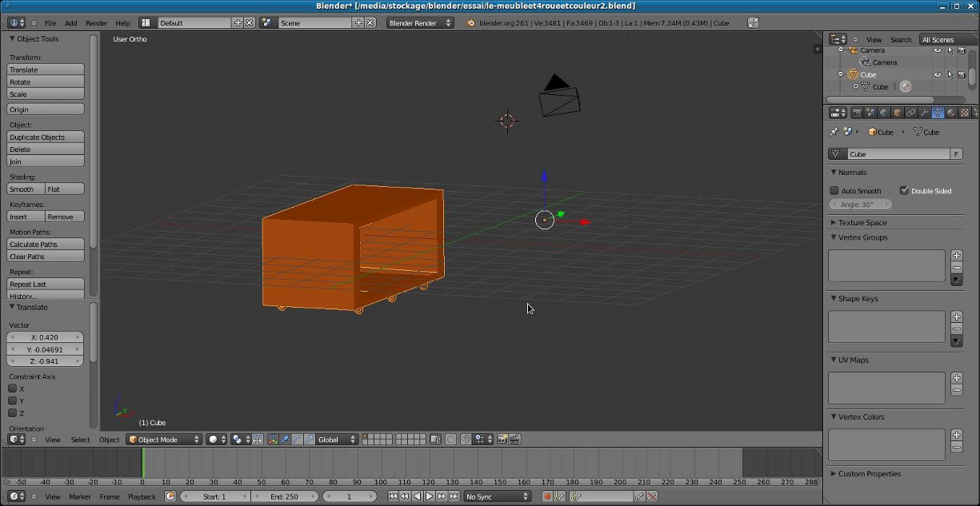This screenshot has height=506, width=980.
Task: Enable the Auto Smooth checkbox
Action: 834,191
